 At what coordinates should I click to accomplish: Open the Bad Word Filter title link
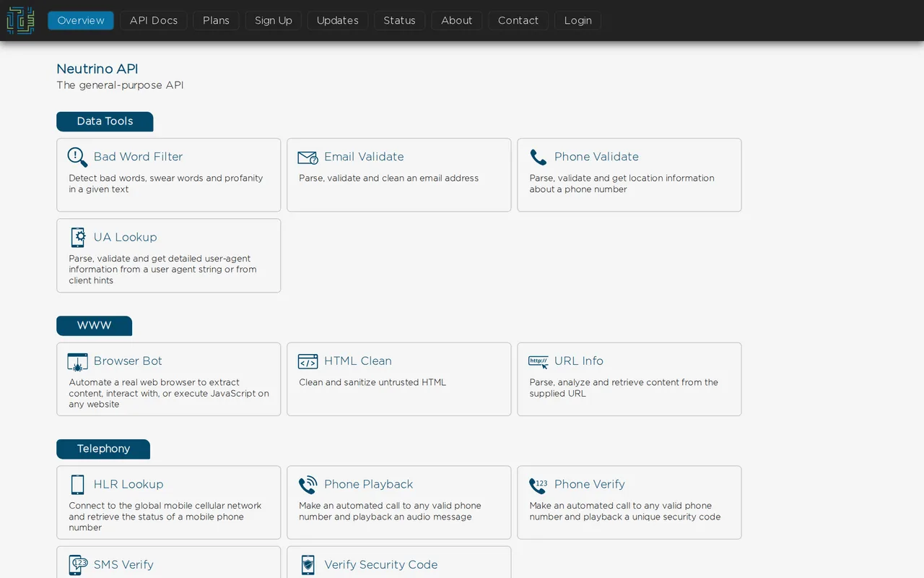point(138,157)
